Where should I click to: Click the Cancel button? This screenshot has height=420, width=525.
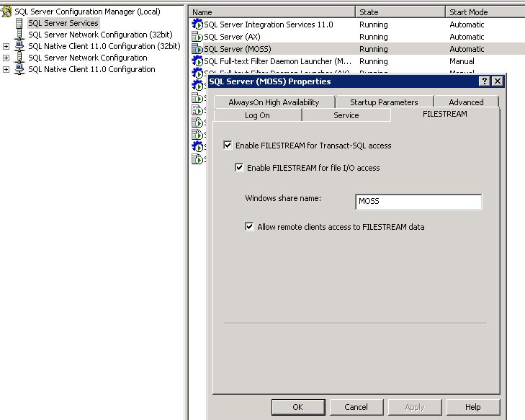point(356,407)
